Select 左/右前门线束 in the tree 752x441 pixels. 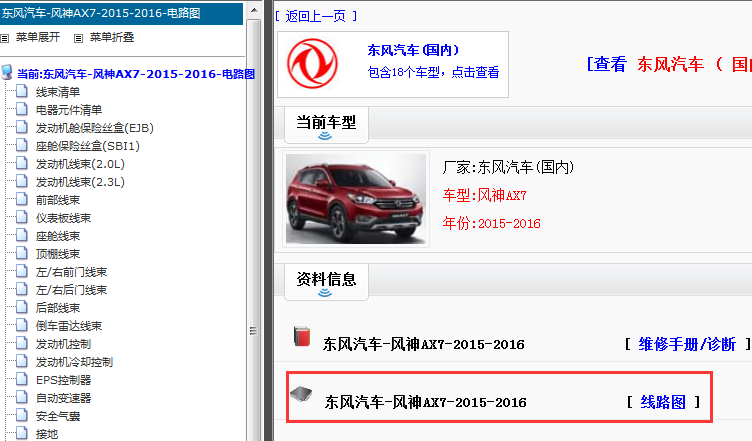(71, 272)
